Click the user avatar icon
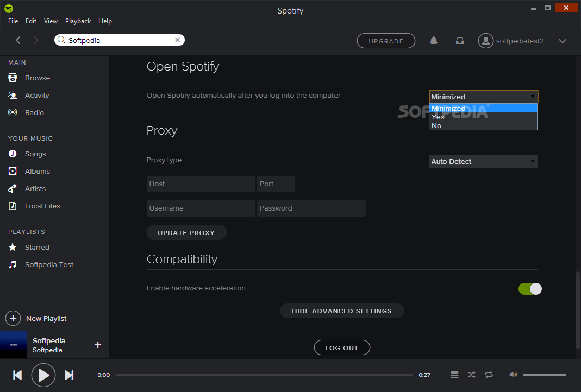Image resolution: width=581 pixels, height=392 pixels. 485,41
